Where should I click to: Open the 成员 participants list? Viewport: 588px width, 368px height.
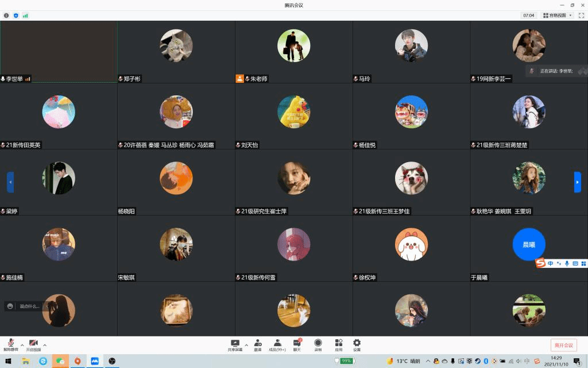(277, 344)
